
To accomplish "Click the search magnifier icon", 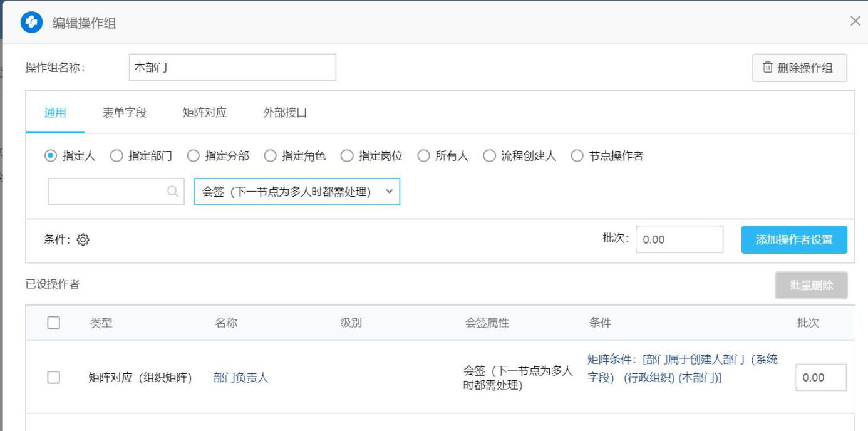I will tap(173, 192).
